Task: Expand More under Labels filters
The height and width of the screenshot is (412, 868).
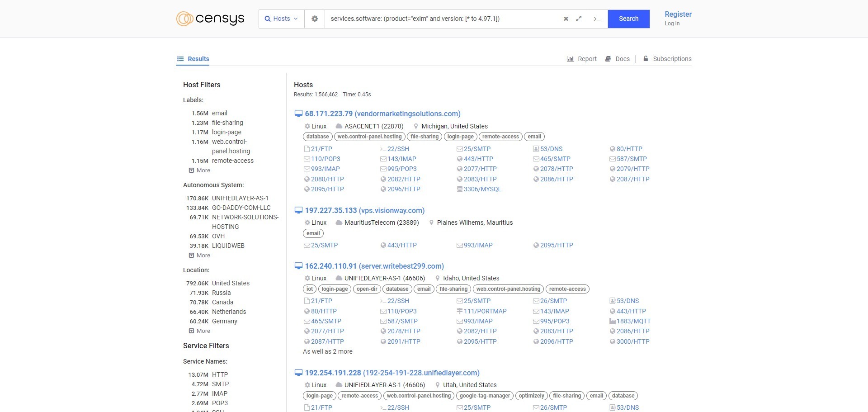Action: pos(199,170)
